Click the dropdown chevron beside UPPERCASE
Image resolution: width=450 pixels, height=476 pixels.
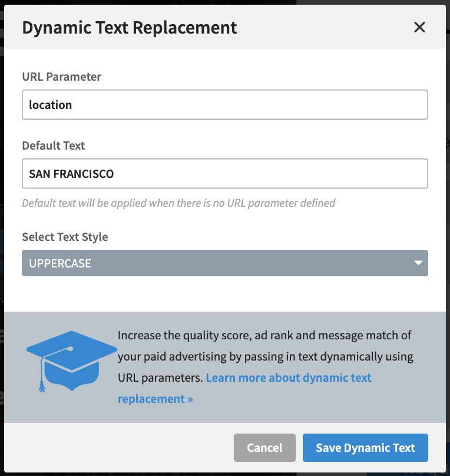[x=418, y=263]
